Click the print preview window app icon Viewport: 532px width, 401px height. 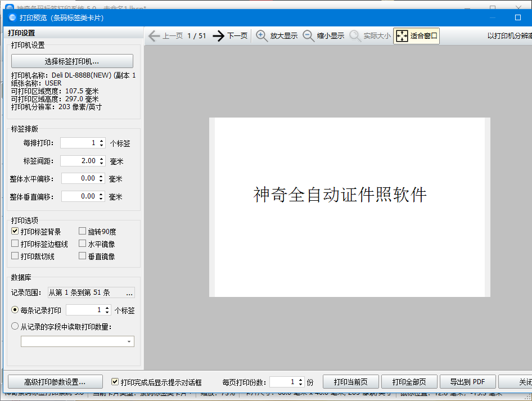click(12, 17)
